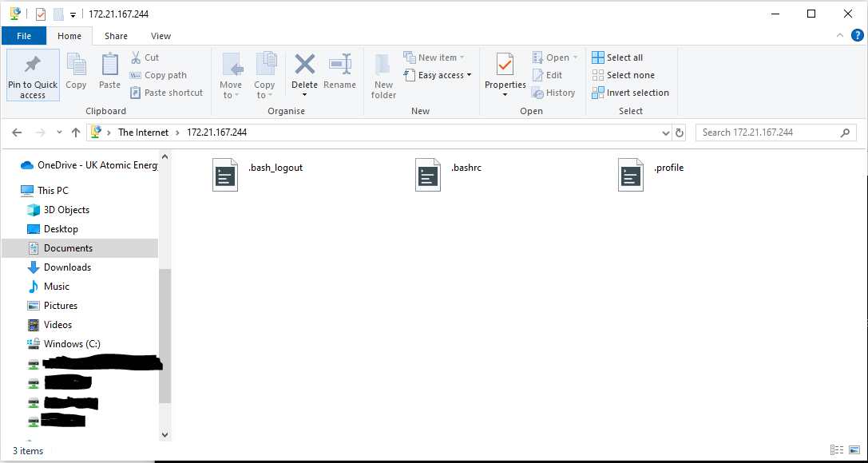Viewport: 868px width, 463px height.
Task: Switch to the View tab
Action: (161, 36)
